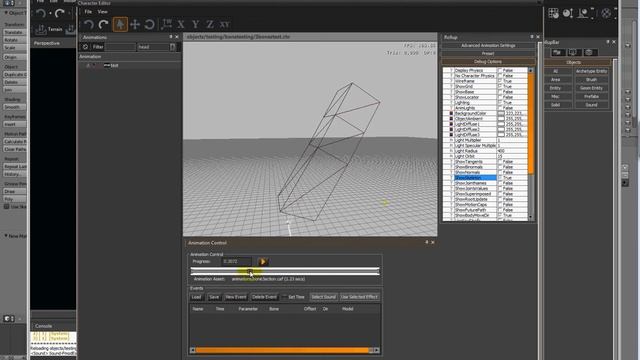The width and height of the screenshot is (640, 360).
Task: Open the head dropdown arrow in Animations
Action: (x=173, y=47)
